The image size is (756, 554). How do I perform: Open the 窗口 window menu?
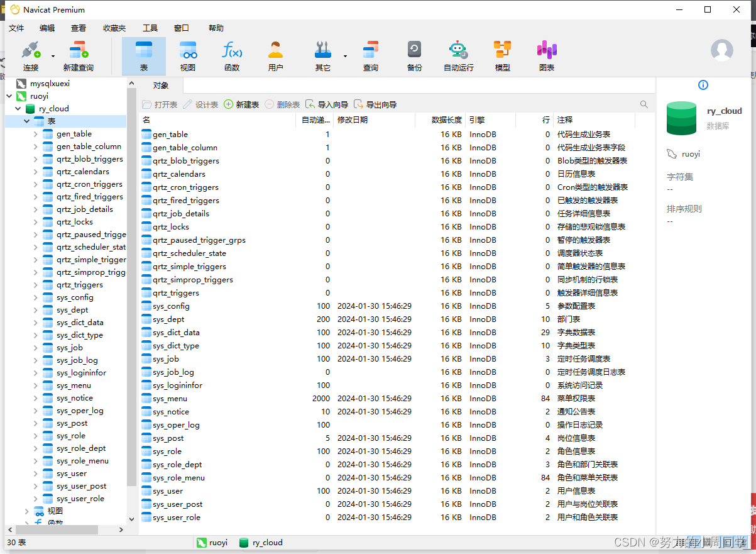pos(182,28)
